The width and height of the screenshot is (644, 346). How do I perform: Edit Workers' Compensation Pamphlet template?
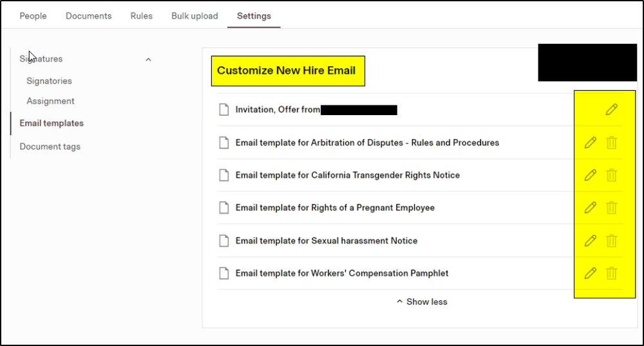coord(590,273)
